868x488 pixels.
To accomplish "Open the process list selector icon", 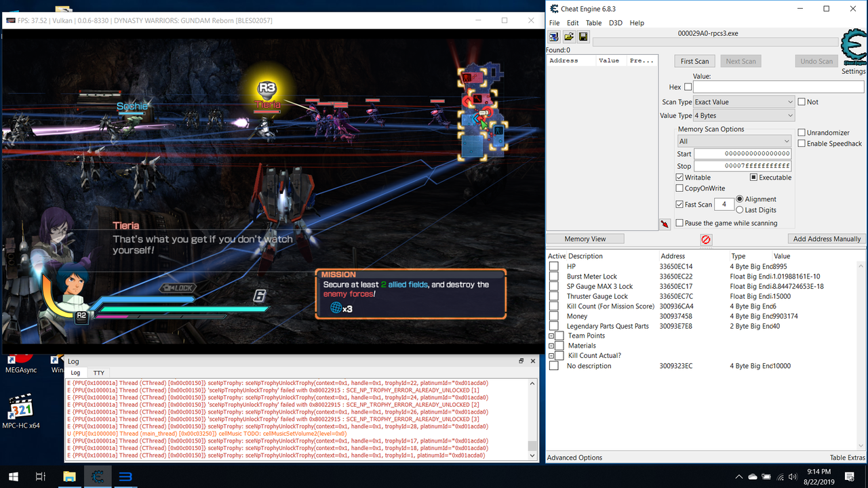I will pos(554,36).
